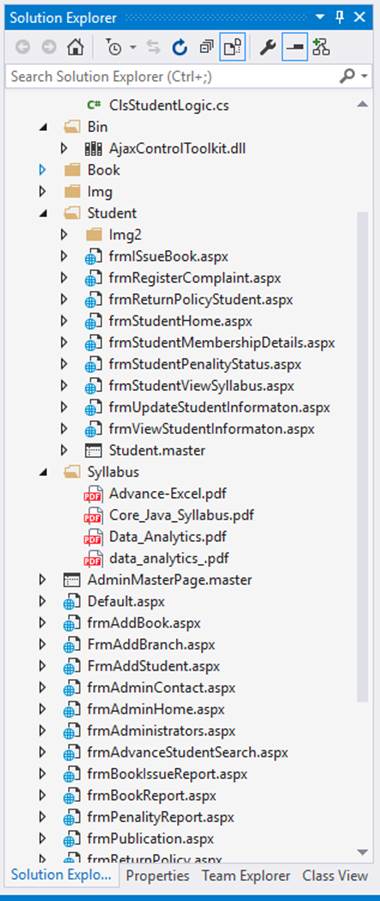Collapse the Bin folder
Screen dimensions: 380x901
pos(43,127)
